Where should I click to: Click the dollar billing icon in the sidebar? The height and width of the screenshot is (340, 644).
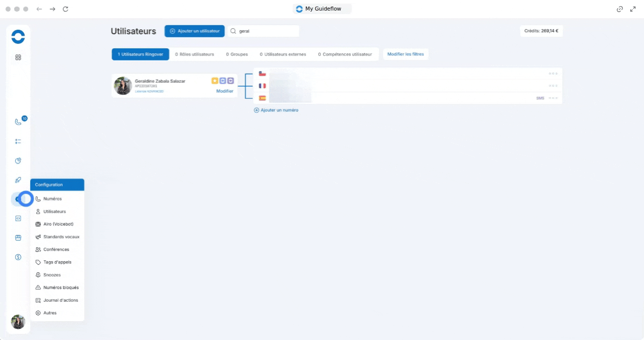point(18,257)
